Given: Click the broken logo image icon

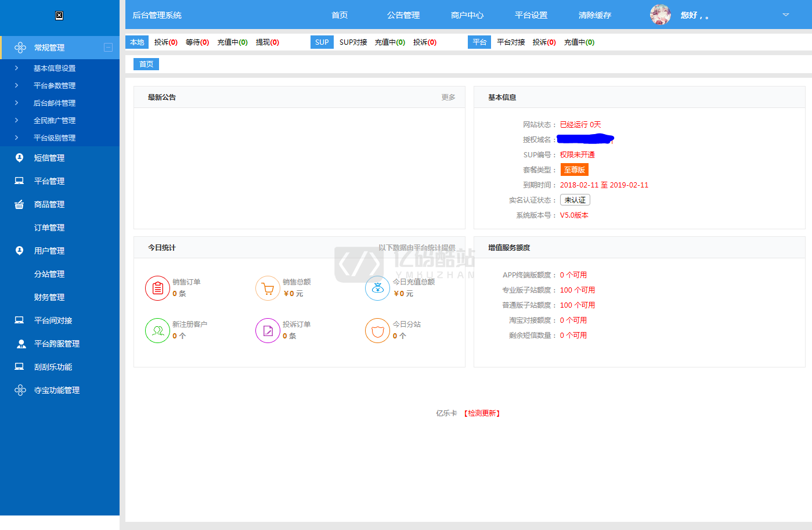Looking at the screenshot, I should pos(59,16).
